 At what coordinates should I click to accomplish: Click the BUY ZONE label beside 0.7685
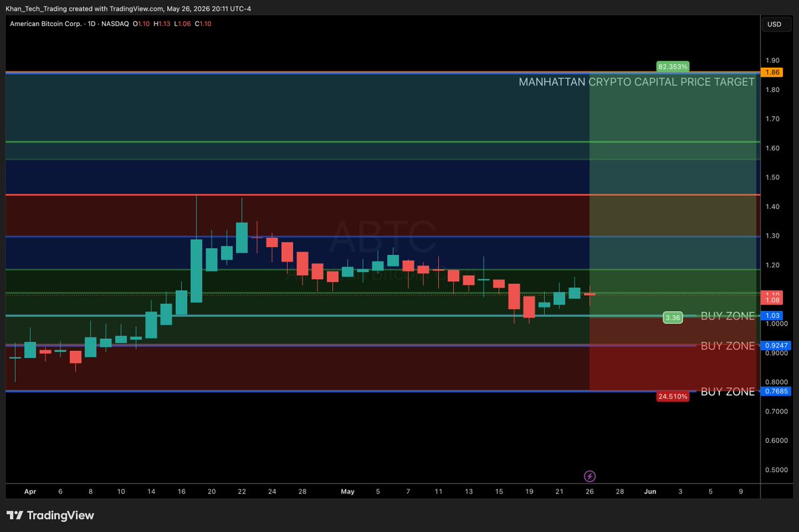(x=728, y=392)
